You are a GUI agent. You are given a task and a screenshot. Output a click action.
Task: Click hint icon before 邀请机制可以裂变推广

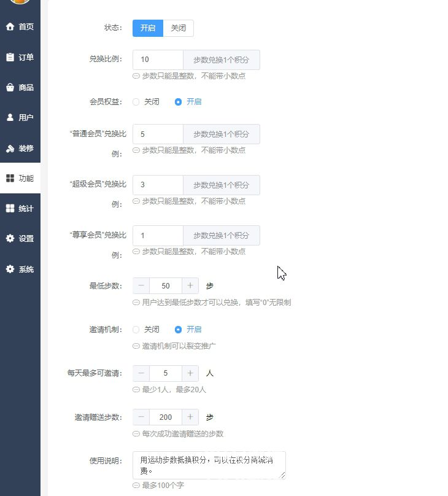136,346
